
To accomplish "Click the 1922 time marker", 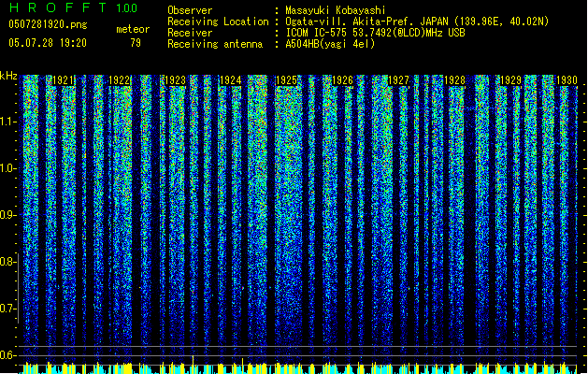I will click(x=120, y=80).
